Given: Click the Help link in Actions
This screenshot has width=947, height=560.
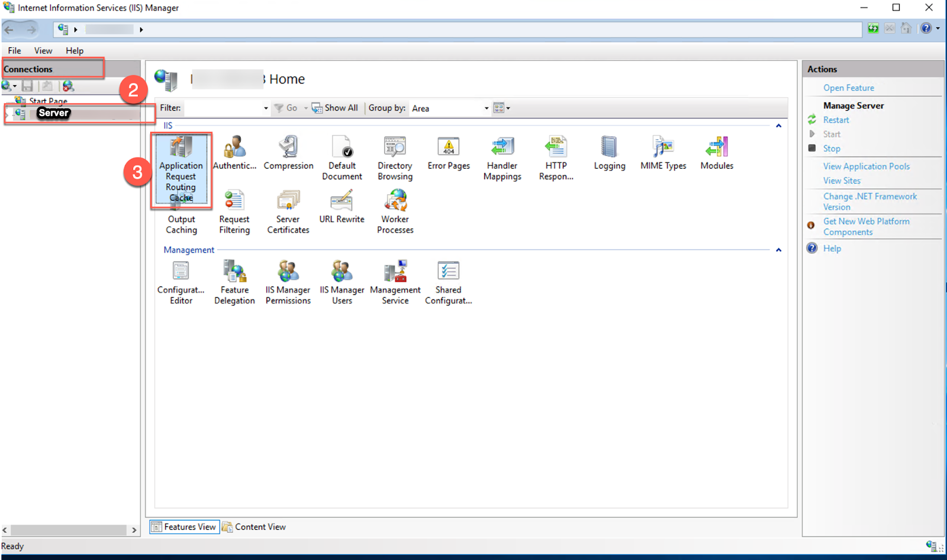Looking at the screenshot, I should pos(832,248).
